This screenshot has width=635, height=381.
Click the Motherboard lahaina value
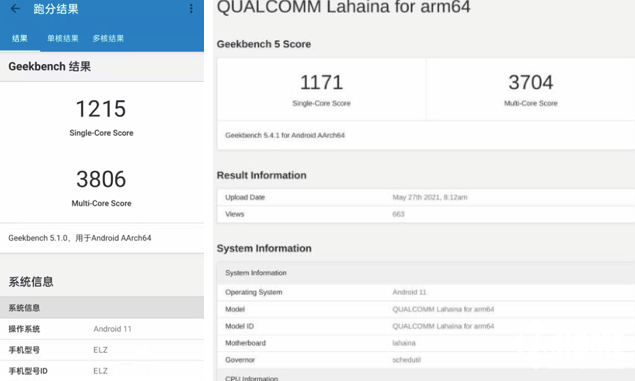click(404, 343)
